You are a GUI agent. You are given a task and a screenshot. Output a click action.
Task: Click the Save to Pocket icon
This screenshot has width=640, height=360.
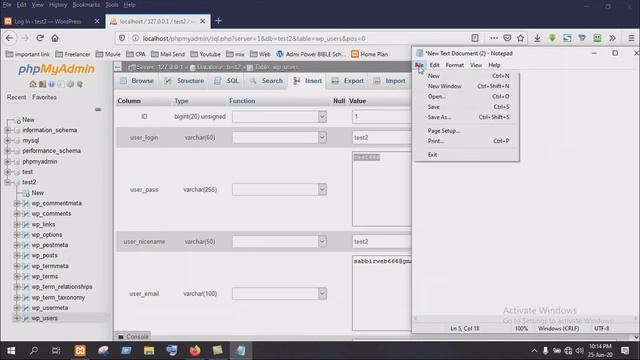507,38
